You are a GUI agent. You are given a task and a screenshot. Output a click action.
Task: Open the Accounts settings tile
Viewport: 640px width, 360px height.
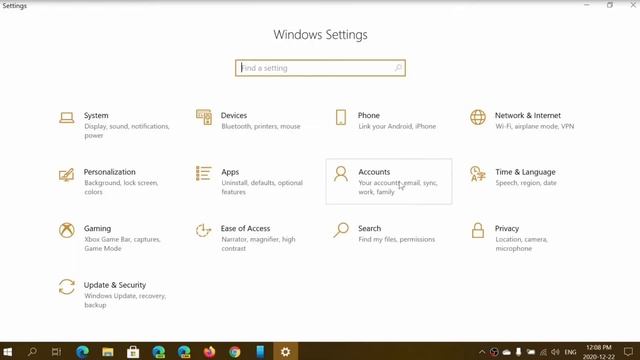(389, 181)
